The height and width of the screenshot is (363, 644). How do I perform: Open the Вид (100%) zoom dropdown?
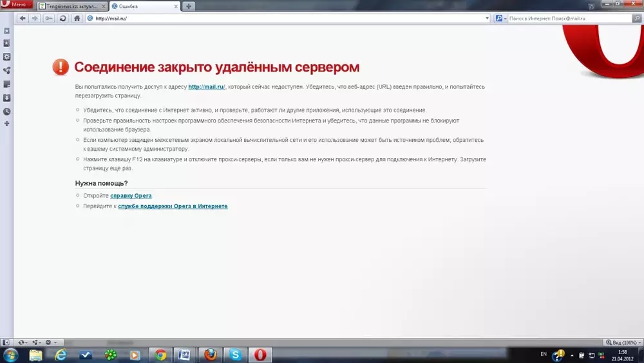click(x=622, y=342)
